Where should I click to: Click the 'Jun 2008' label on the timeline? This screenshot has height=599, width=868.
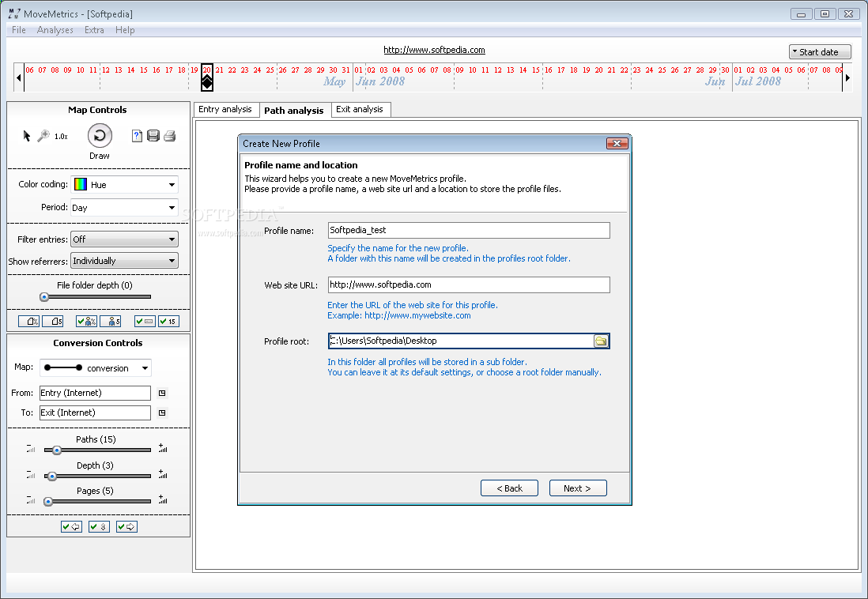click(380, 81)
